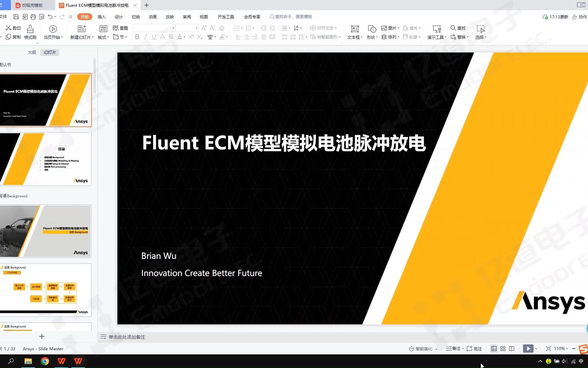Start slideshow from status bar play button
The image size is (588, 368).
pos(528,349)
